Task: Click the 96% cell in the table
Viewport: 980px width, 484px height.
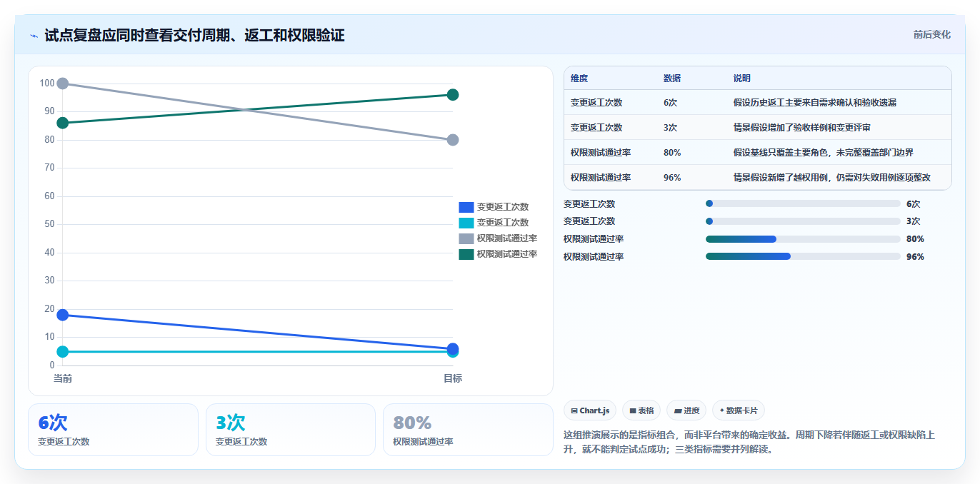Action: [x=672, y=178]
